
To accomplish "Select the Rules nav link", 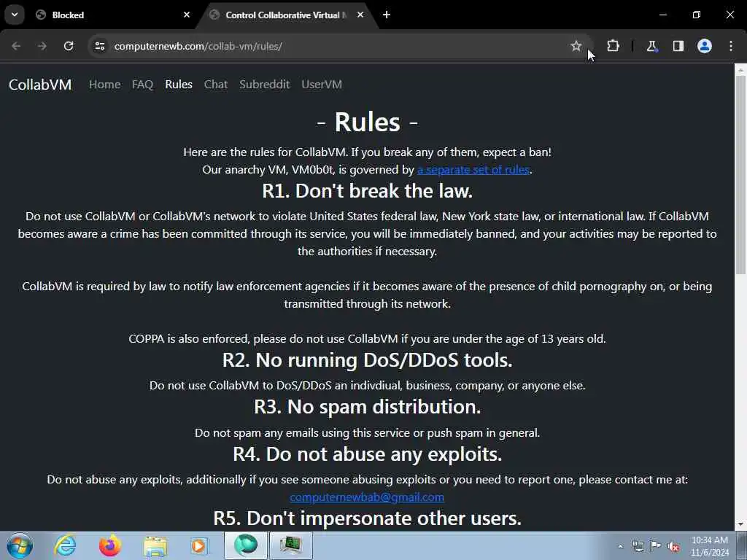I will [x=179, y=85].
